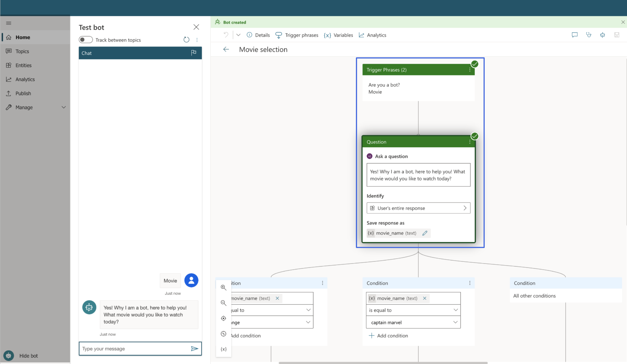Open Topics in sidebar

(35, 51)
